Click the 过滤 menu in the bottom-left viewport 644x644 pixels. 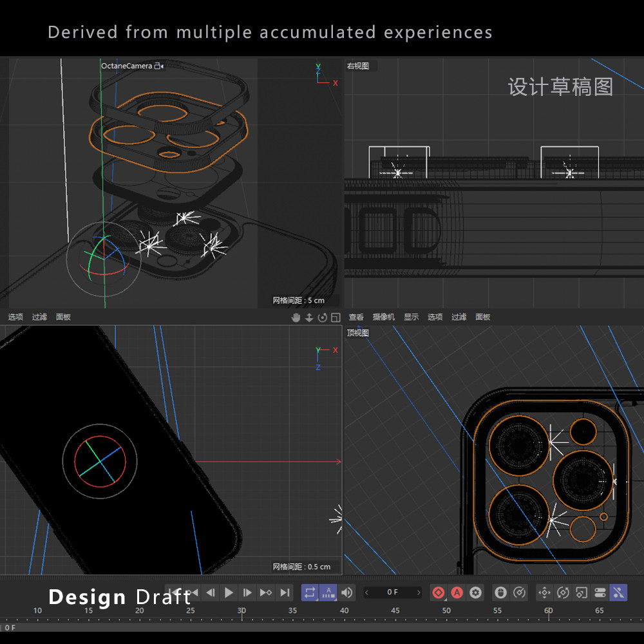point(40,317)
